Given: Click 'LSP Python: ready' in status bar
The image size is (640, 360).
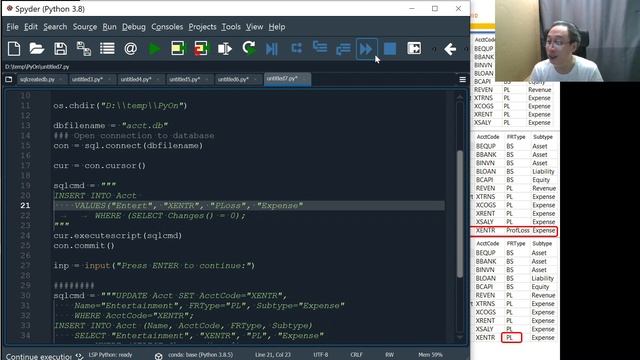Looking at the screenshot, I should click(x=110, y=355).
